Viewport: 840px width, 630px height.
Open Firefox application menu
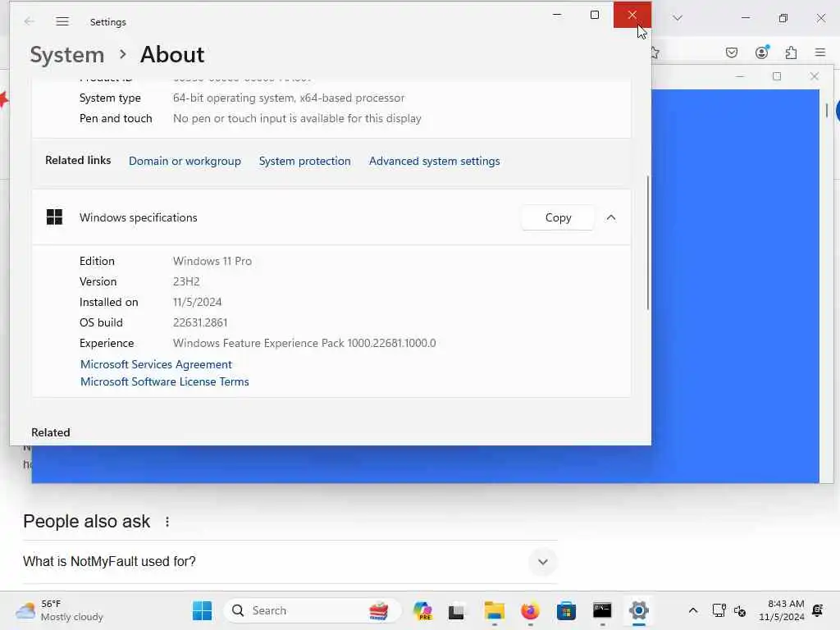coord(820,52)
